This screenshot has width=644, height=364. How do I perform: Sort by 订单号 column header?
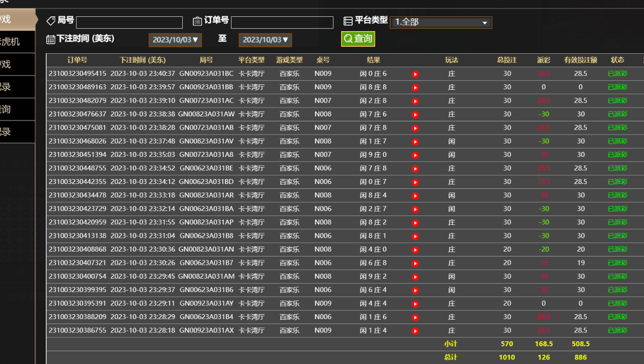click(x=77, y=60)
